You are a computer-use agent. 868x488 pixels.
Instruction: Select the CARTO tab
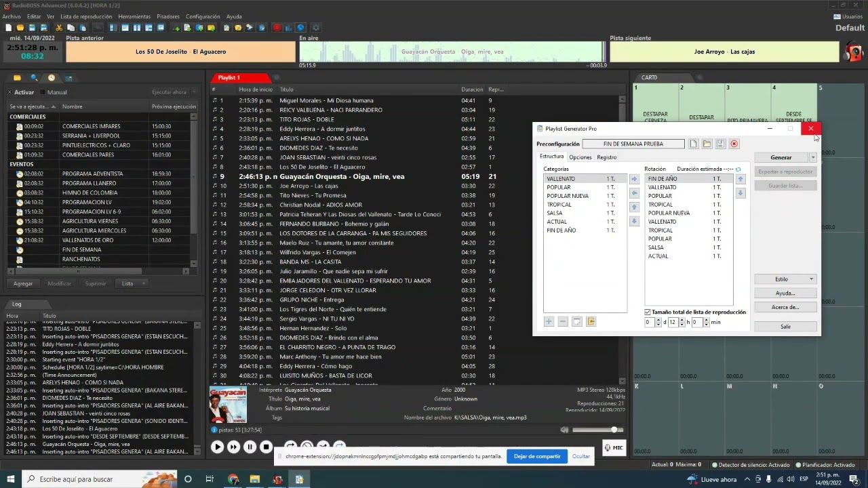pyautogui.click(x=650, y=78)
